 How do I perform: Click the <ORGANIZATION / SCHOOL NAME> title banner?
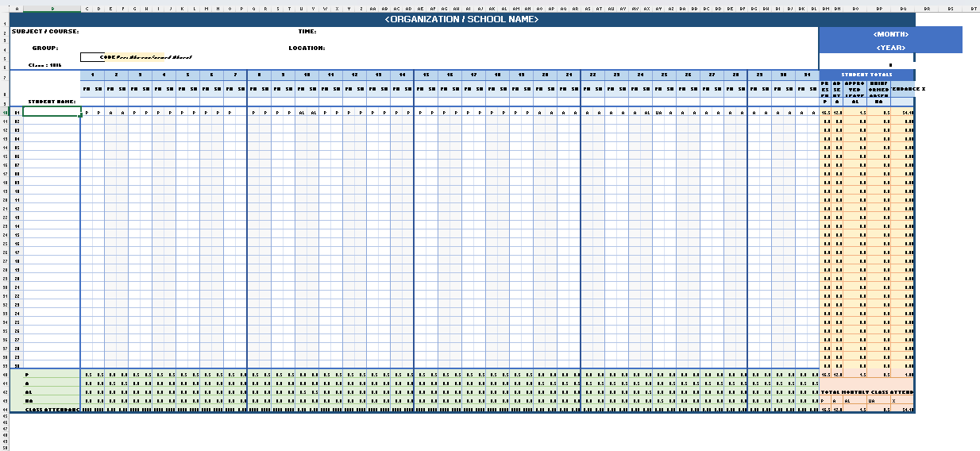(x=461, y=19)
